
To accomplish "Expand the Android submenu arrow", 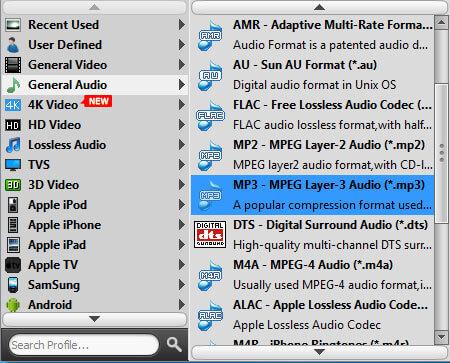I will [182, 305].
